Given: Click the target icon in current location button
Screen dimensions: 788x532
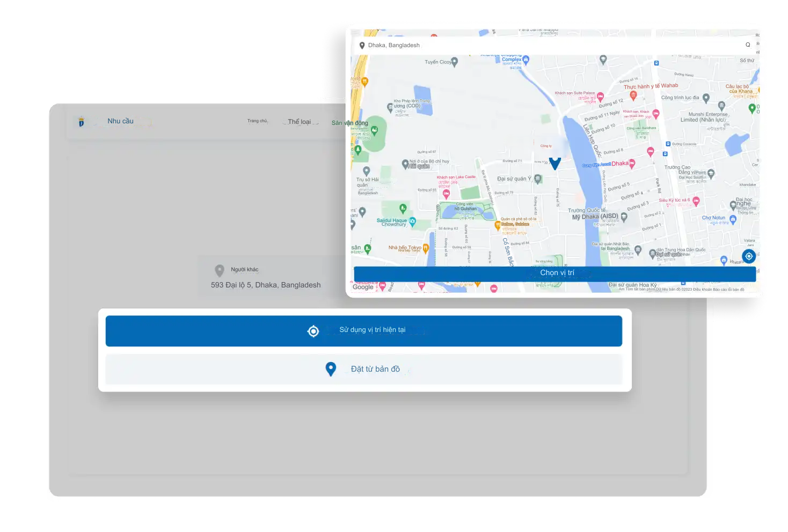Looking at the screenshot, I should 313,331.
